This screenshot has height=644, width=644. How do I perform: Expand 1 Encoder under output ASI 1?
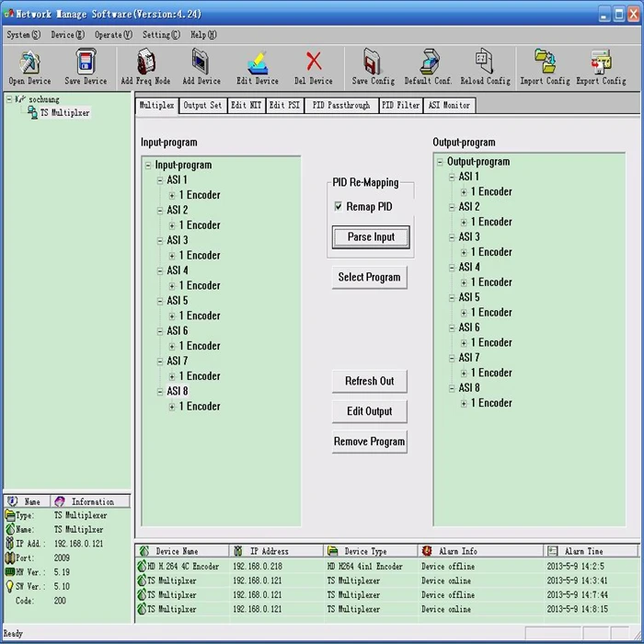(464, 192)
